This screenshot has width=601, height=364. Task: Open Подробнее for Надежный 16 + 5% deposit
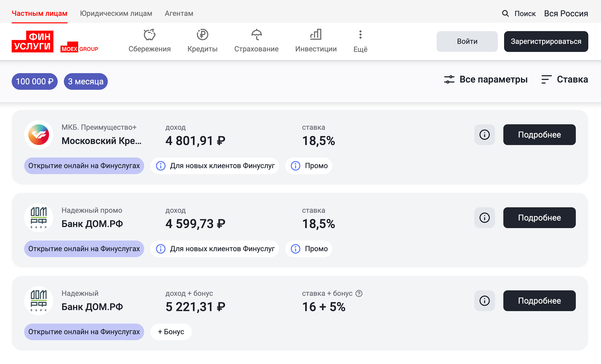[539, 301]
